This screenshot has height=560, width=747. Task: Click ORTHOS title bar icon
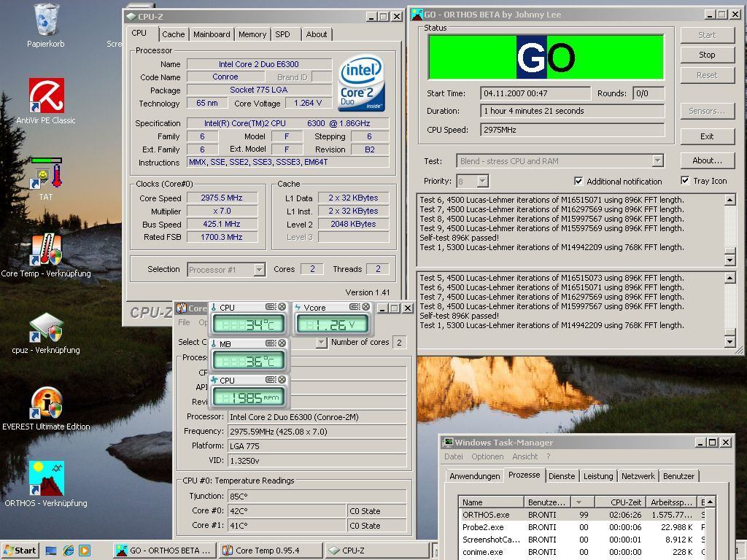point(417,15)
